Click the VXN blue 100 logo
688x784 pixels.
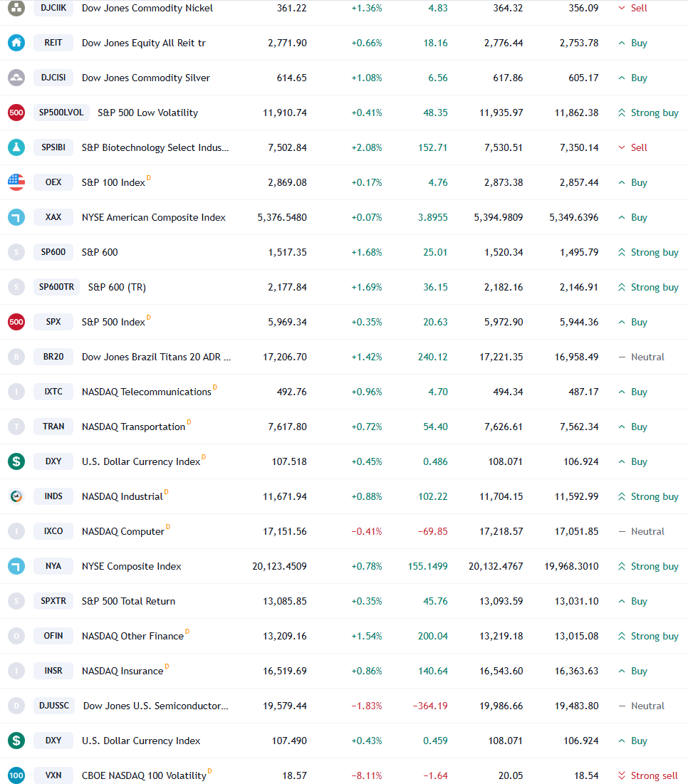coord(16,775)
